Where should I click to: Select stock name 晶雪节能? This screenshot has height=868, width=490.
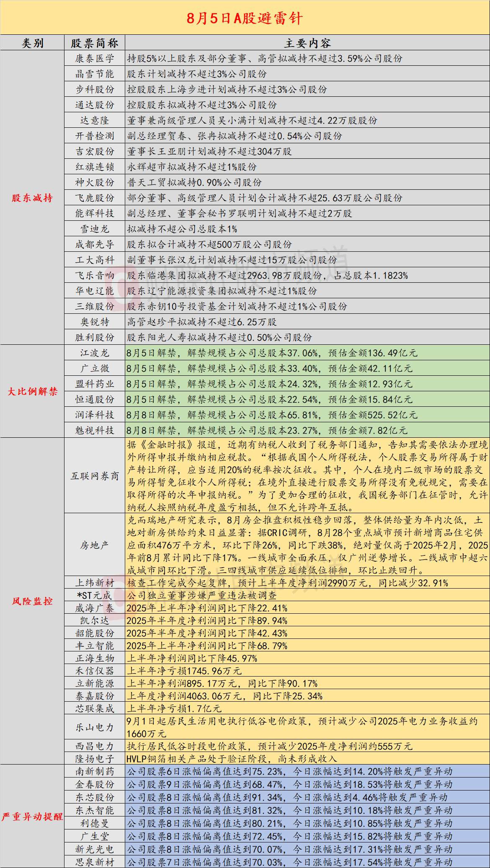click(x=95, y=74)
